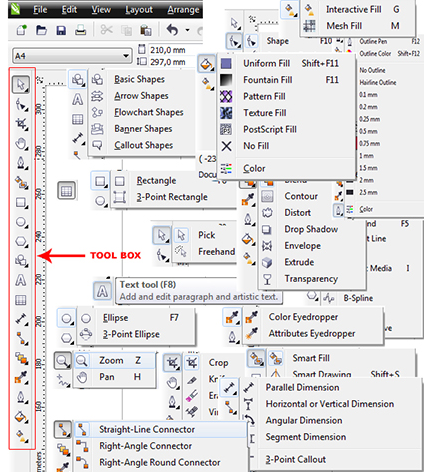Select the Pick tool in the left toolbox
Image resolution: width=424 pixels, height=472 pixels.
point(21,84)
